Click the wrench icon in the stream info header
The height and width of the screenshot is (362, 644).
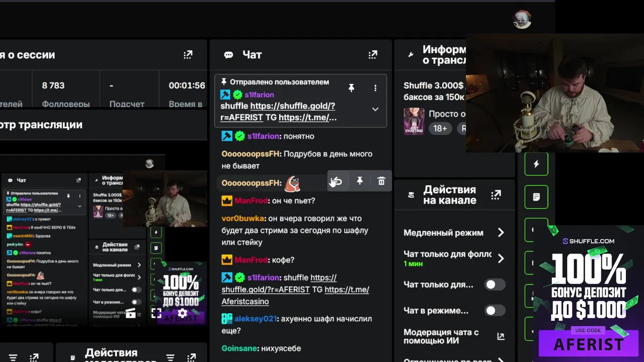[x=411, y=55]
